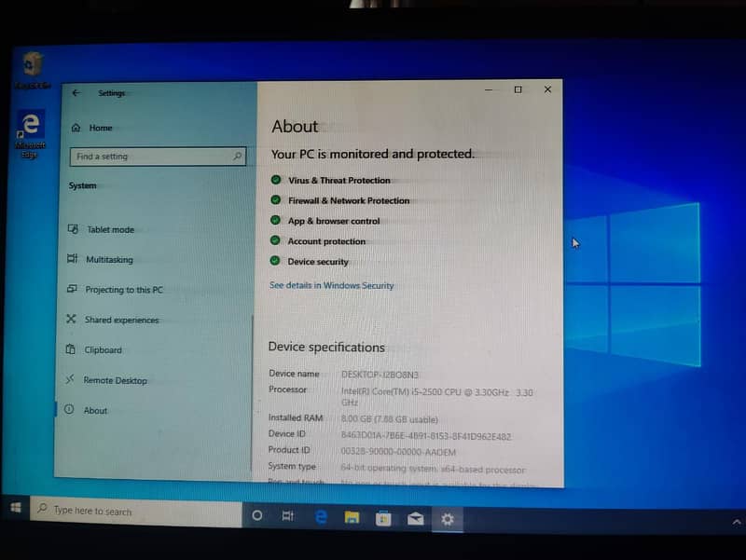Open the Recycle Bin desktop icon
The image size is (746, 560).
[x=33, y=71]
